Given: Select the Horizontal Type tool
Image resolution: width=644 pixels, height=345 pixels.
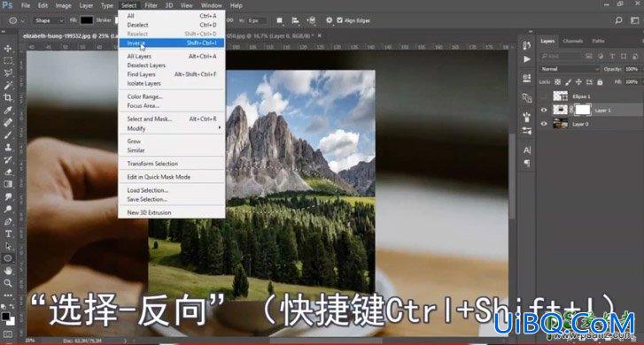Looking at the screenshot, I should (x=8, y=234).
